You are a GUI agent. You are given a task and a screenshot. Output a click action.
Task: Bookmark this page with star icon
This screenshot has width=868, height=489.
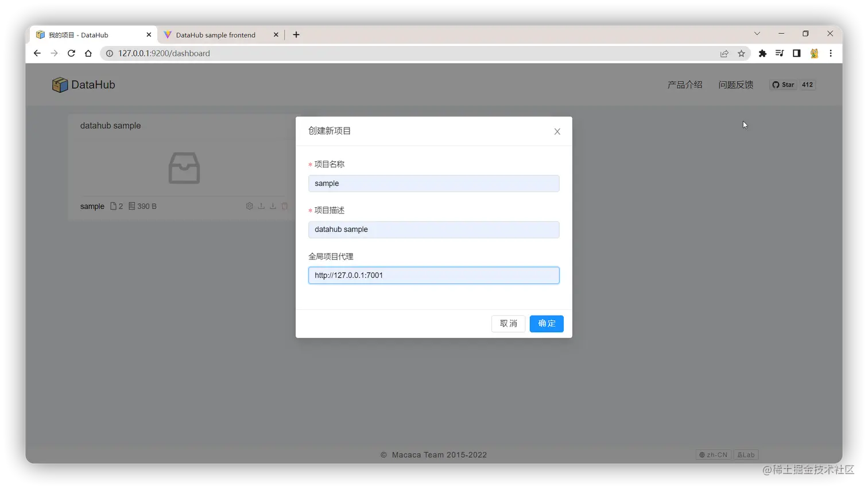[741, 53]
